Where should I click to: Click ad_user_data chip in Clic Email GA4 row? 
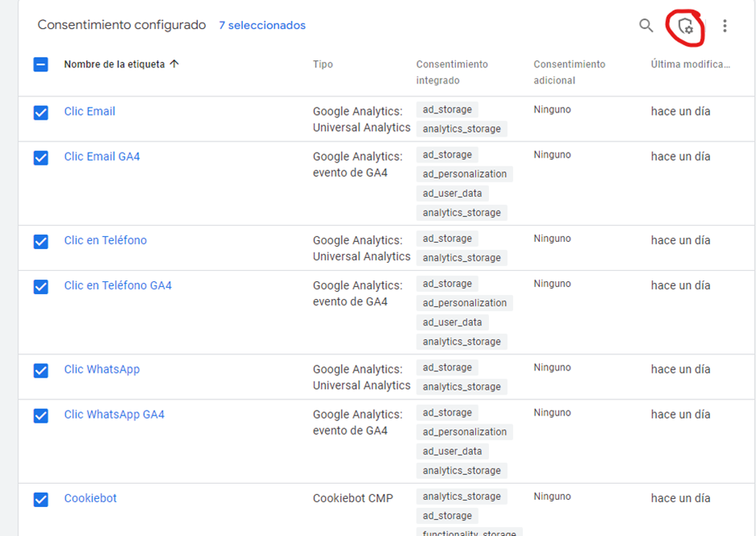(x=452, y=194)
